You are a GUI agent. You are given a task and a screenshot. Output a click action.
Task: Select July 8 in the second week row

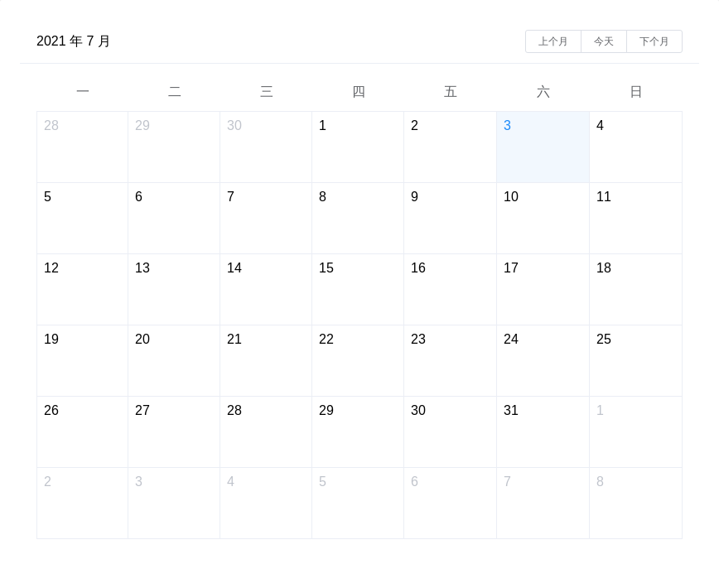click(x=358, y=218)
